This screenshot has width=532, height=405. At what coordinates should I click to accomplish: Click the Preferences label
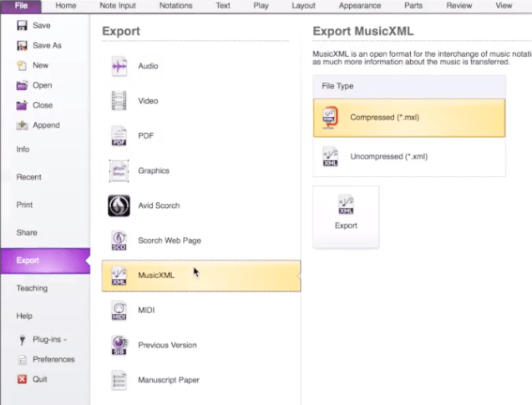[x=53, y=360]
